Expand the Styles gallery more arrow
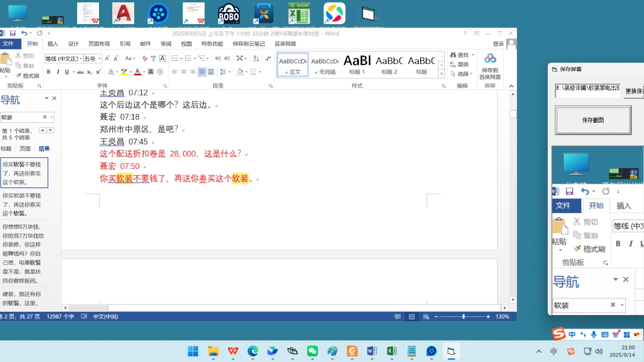This screenshot has width=644, height=362. (x=442, y=74)
